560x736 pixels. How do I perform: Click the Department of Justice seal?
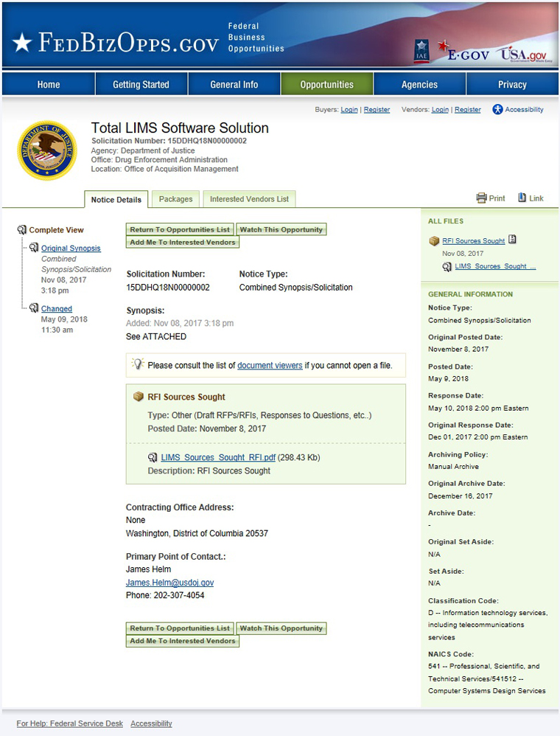(46, 151)
